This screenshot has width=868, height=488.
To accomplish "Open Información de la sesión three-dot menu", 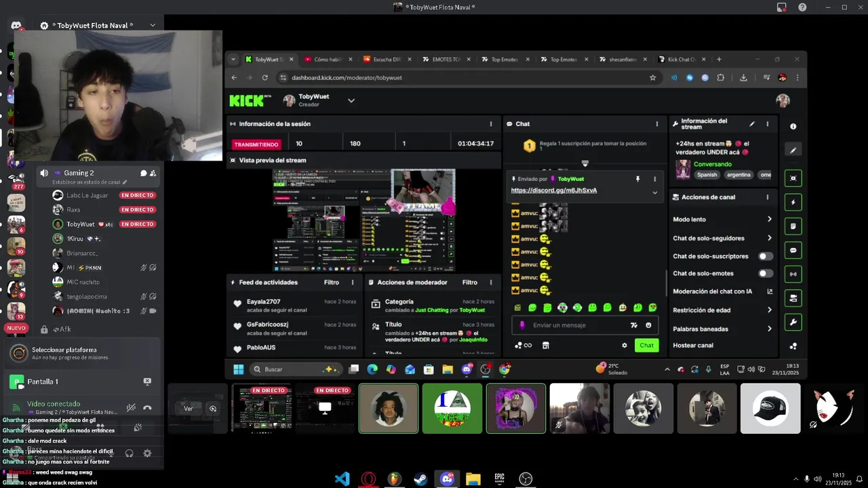I will click(491, 124).
